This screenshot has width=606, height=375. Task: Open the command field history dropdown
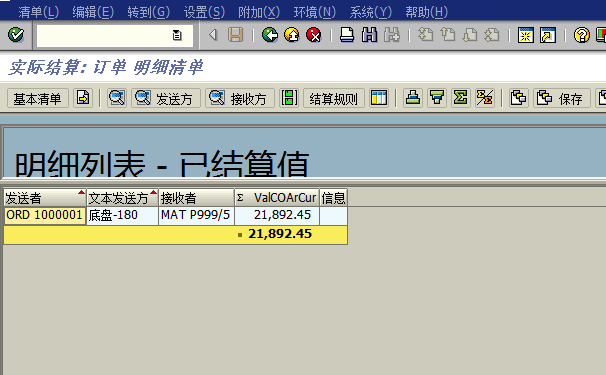(177, 36)
